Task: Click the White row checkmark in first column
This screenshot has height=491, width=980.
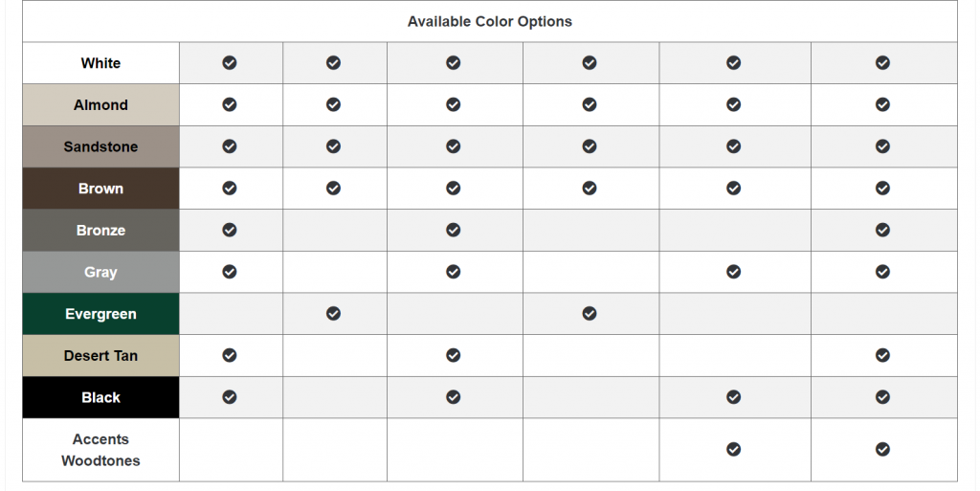Action: (230, 63)
